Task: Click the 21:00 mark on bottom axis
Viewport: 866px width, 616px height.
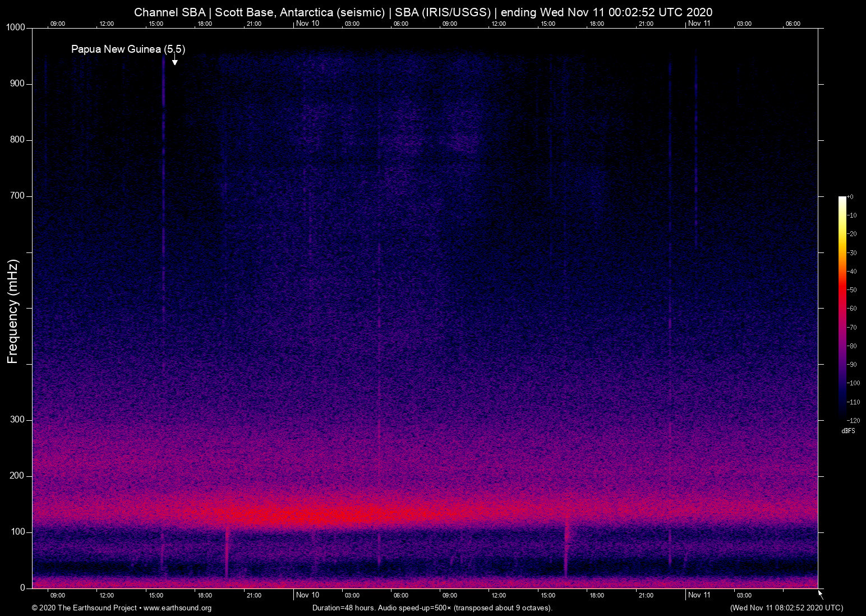Action: pos(254,595)
